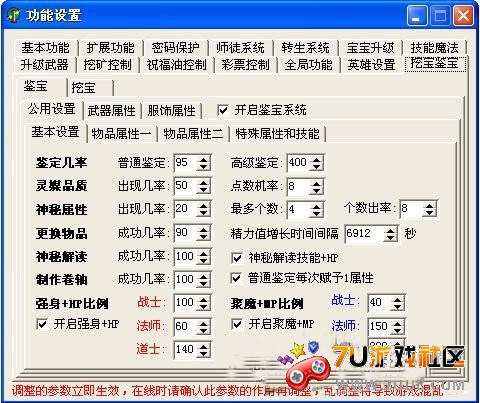Increase 更换物品 成功几率 spinner

pyautogui.click(x=203, y=229)
